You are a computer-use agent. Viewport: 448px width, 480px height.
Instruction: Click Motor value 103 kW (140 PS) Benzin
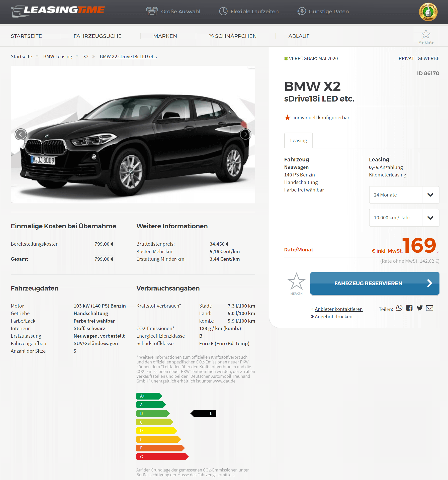(100, 306)
